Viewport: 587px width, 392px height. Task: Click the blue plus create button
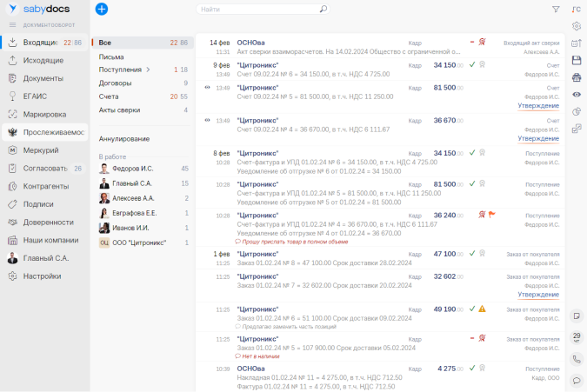(x=102, y=9)
